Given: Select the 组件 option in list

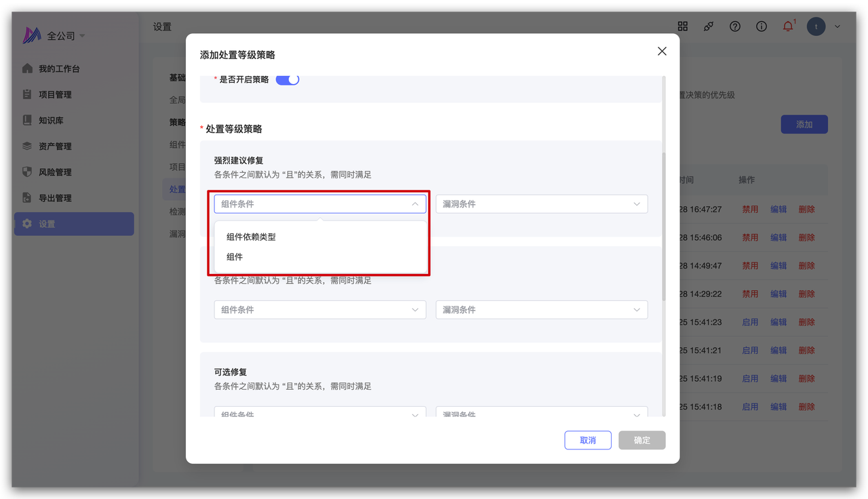Looking at the screenshot, I should [x=235, y=257].
